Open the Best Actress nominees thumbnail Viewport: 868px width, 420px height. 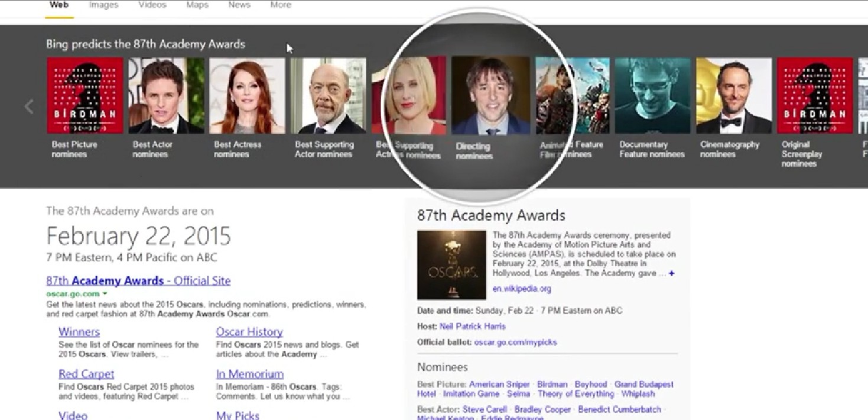click(247, 95)
